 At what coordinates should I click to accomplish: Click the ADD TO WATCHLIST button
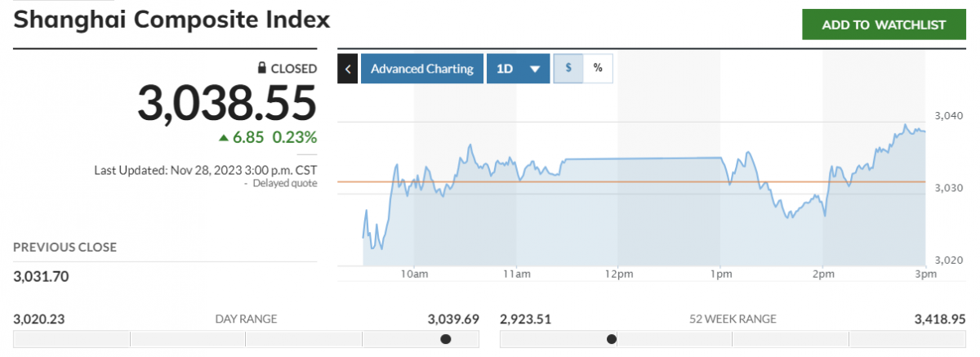click(884, 25)
